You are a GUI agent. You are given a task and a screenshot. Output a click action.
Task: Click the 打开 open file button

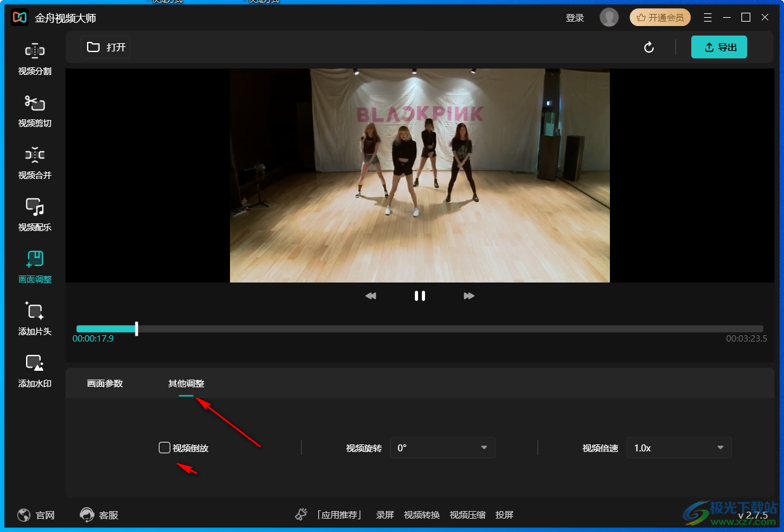(x=105, y=47)
